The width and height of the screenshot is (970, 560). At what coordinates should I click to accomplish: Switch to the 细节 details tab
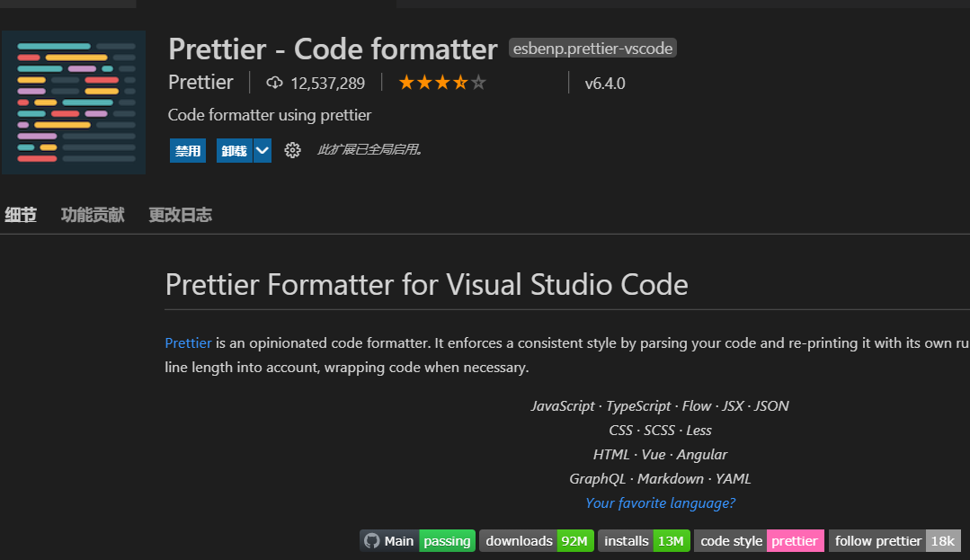point(21,215)
